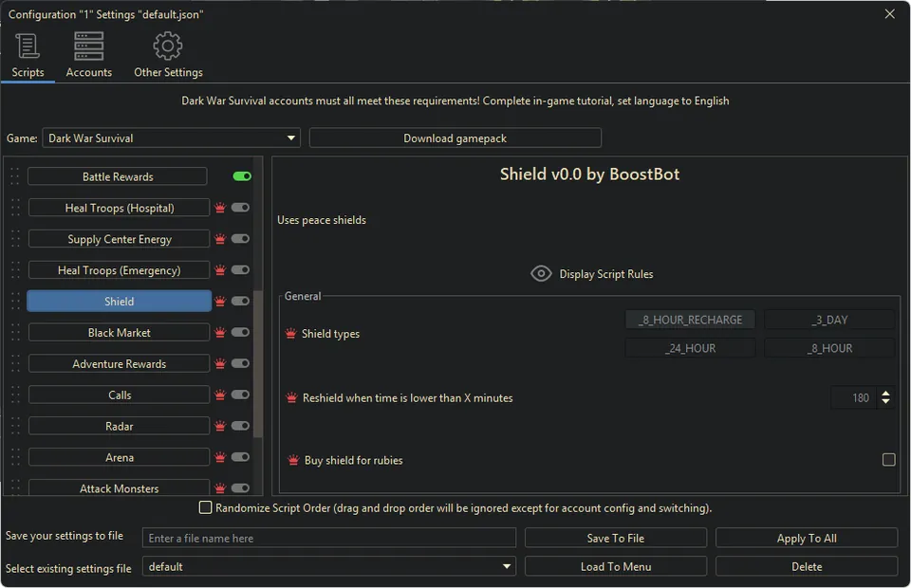Click crown icon beside Calls
Screen dimensions: 911x588
220,395
